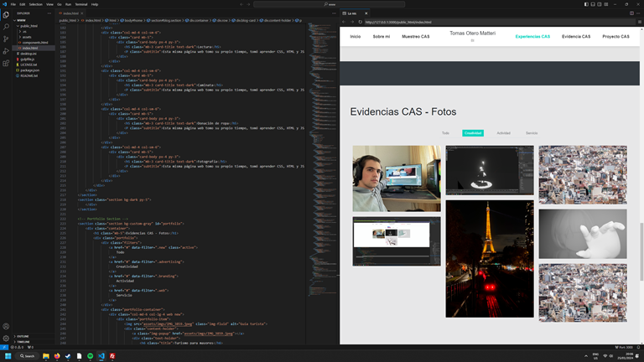Viewport: 644px width, 362px height.
Task: Click the split editor icon
Action: [x=631, y=13]
